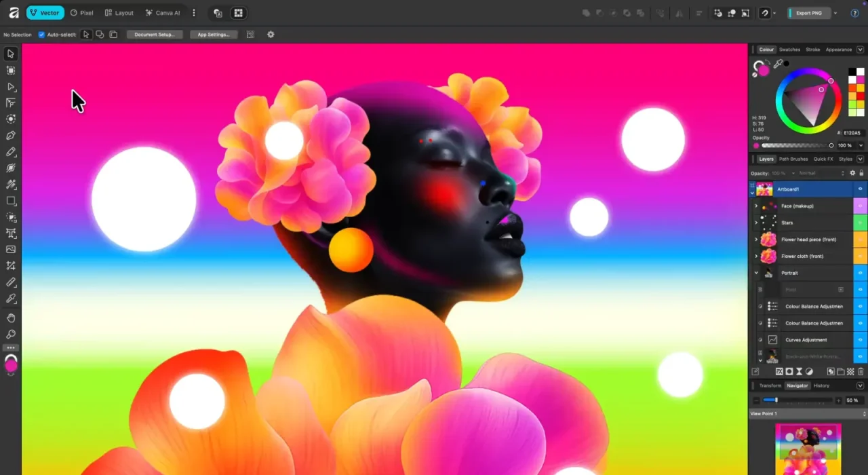
Task: Click the gear settings icon in context toolbar
Action: pyautogui.click(x=271, y=35)
